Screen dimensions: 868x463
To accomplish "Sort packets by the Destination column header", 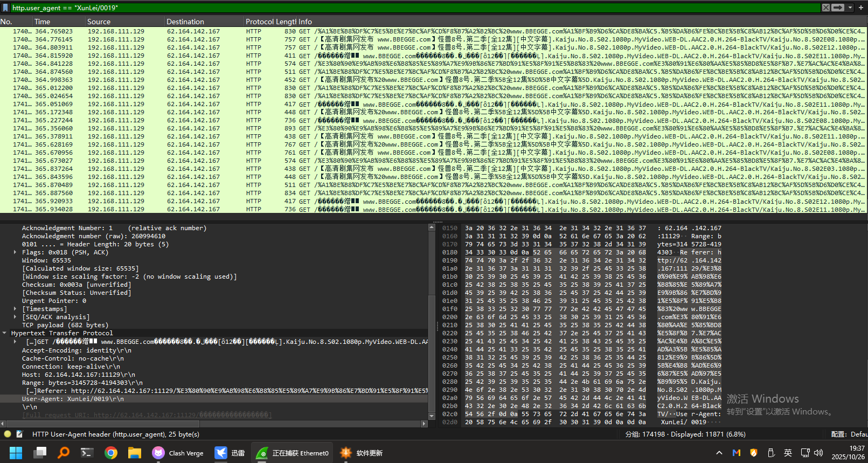I will (x=185, y=22).
